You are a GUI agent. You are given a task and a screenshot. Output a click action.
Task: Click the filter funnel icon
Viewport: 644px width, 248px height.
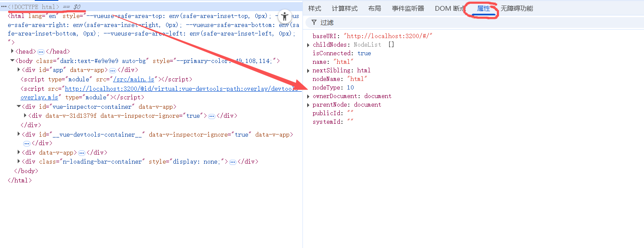click(x=314, y=22)
